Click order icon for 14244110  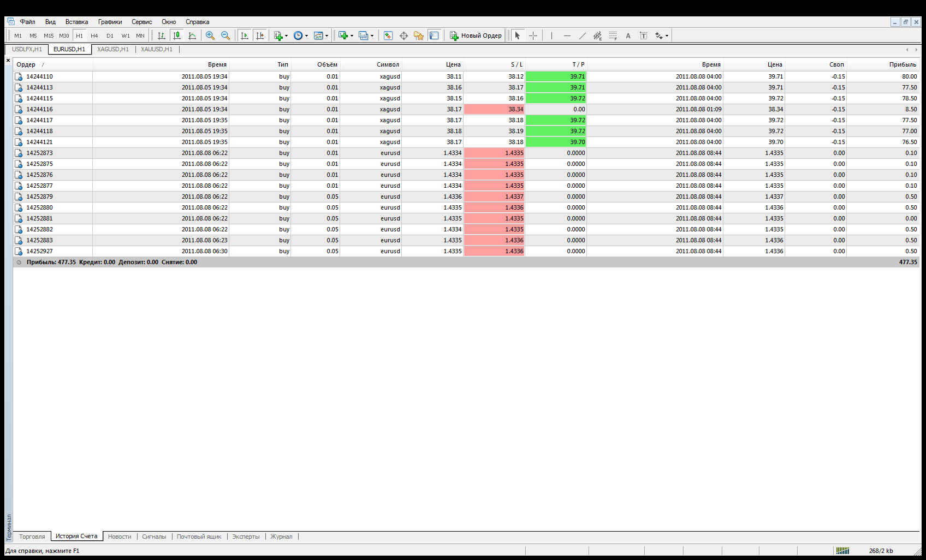(x=19, y=76)
